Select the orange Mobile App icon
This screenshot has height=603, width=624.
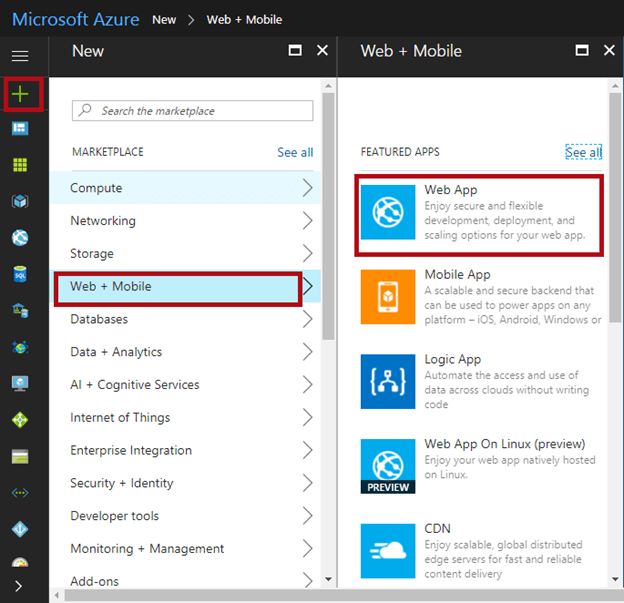(387, 298)
